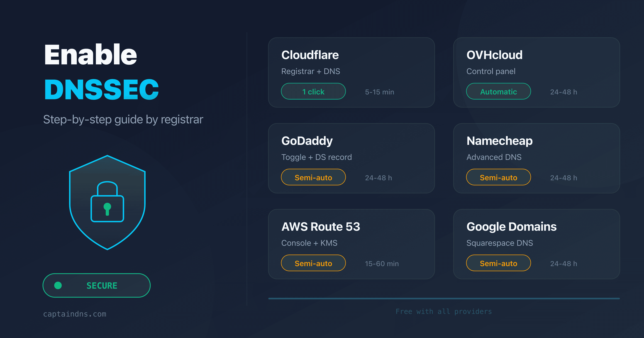The image size is (644, 338).
Task: Click the "5-15 min" duration in Cloudflare card
Action: tap(379, 92)
